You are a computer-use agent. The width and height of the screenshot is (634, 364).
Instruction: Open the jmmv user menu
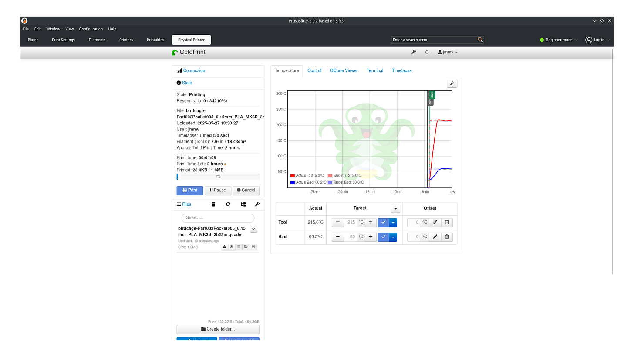(448, 52)
